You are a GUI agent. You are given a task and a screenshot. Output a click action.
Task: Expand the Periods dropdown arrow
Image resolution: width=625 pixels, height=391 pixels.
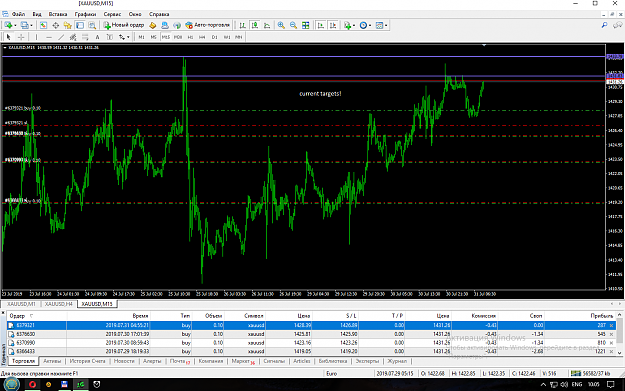pos(370,25)
